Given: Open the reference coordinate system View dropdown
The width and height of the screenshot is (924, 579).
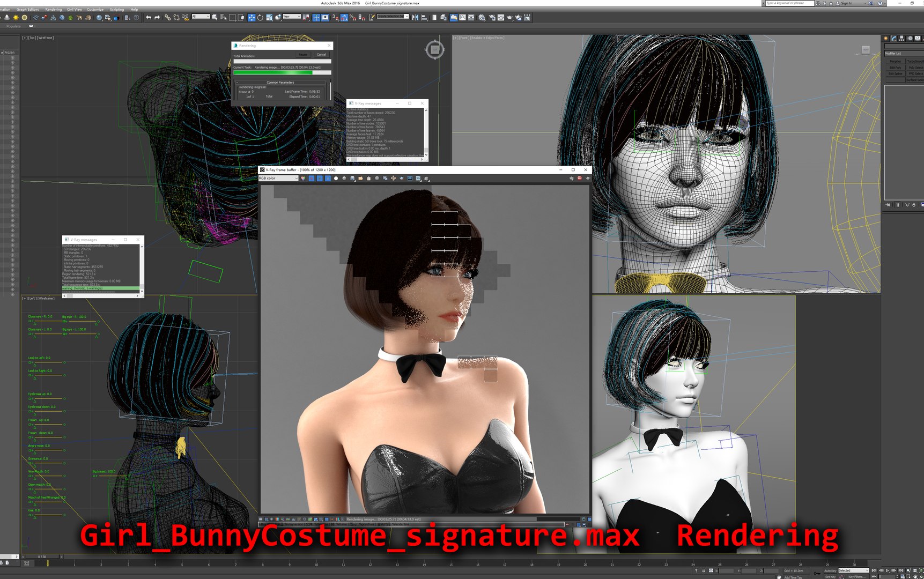Looking at the screenshot, I should [x=292, y=17].
